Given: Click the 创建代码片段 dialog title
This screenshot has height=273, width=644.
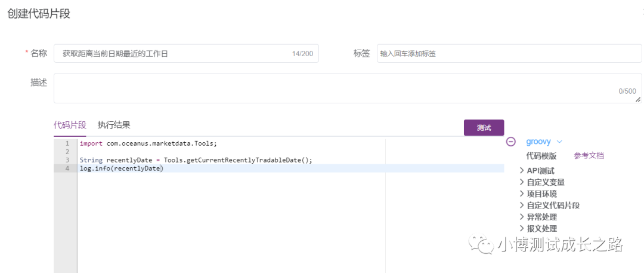Looking at the screenshot, I should [x=39, y=14].
